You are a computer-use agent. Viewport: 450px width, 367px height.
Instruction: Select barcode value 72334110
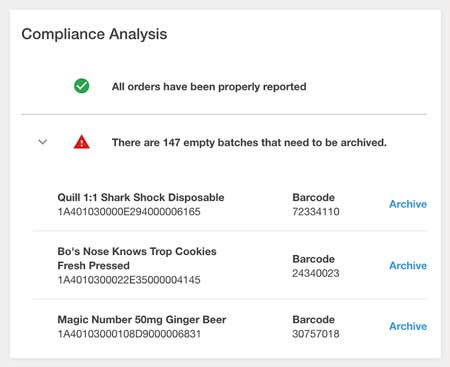pos(316,212)
